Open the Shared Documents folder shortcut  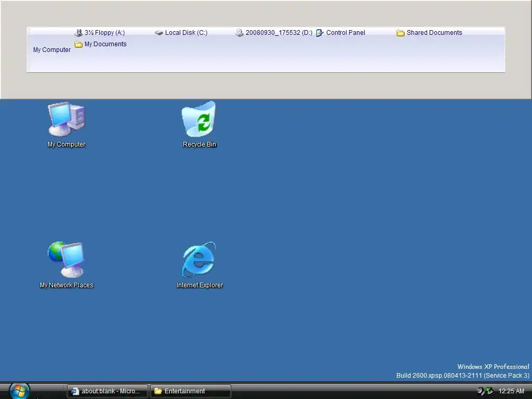coord(429,33)
